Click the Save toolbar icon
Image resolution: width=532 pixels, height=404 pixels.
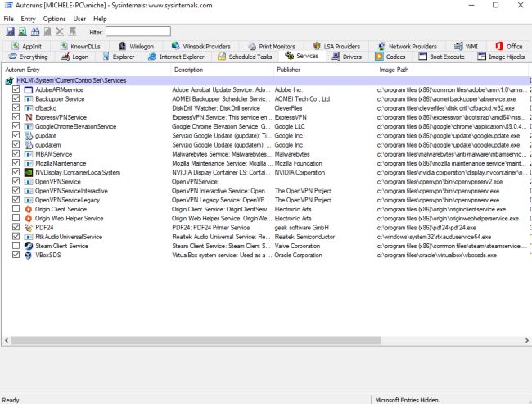coord(10,32)
